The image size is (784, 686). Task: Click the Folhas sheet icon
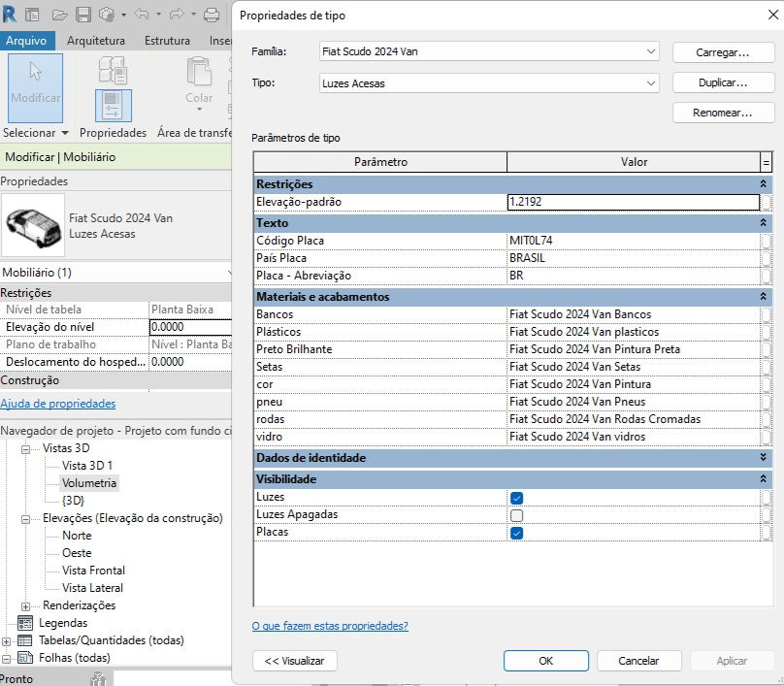(25, 658)
